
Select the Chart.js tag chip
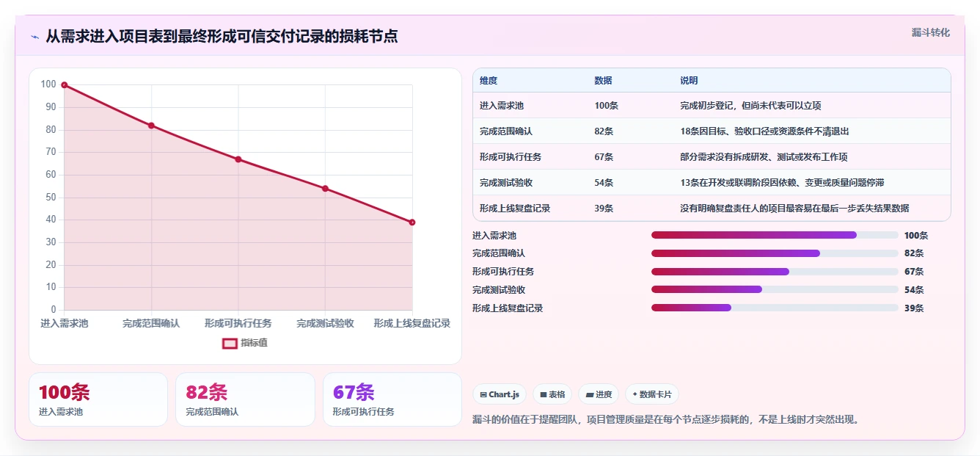500,394
